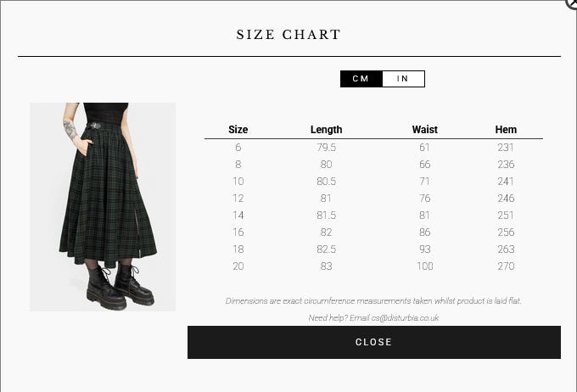577x392 pixels.
Task: Select size 6 in the Size column
Action: [238, 148]
